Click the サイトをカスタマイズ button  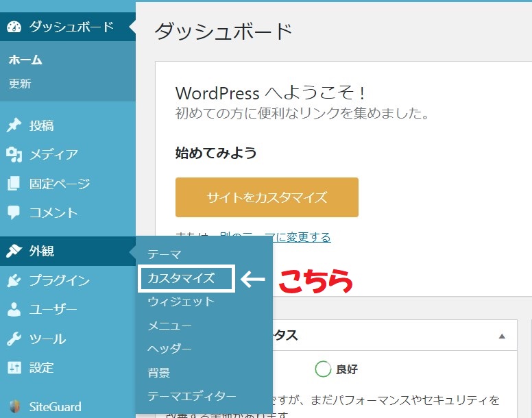(x=267, y=197)
